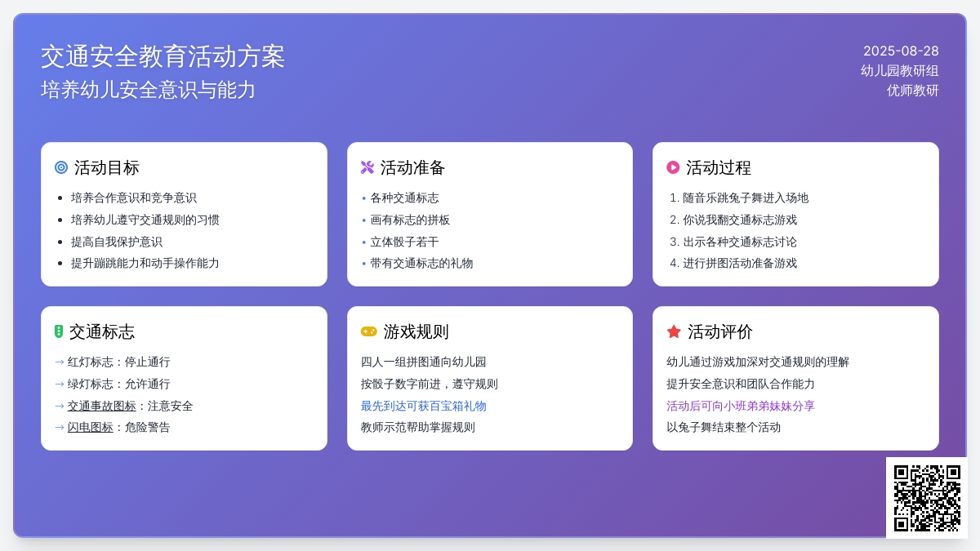Click the red star icon beside 活动评价

674,331
